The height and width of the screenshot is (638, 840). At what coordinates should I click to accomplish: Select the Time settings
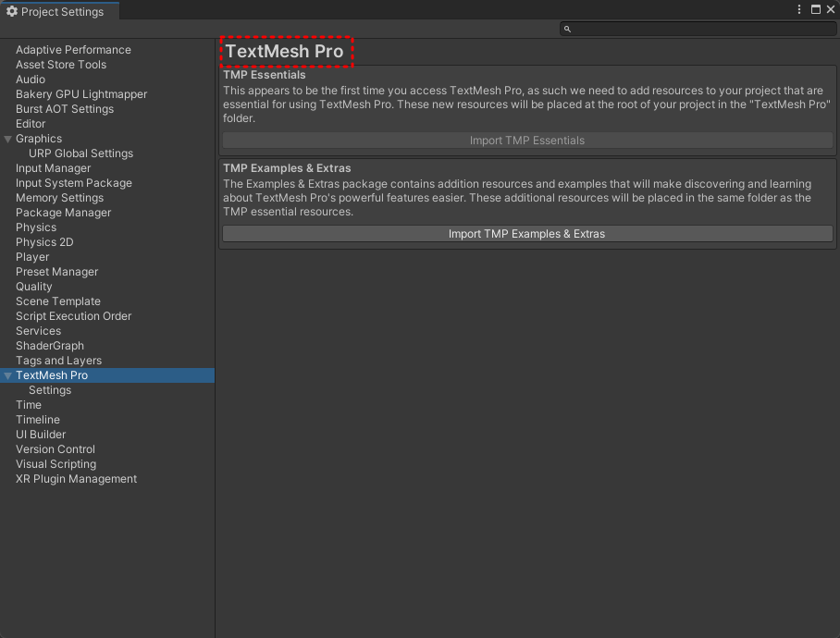29,405
